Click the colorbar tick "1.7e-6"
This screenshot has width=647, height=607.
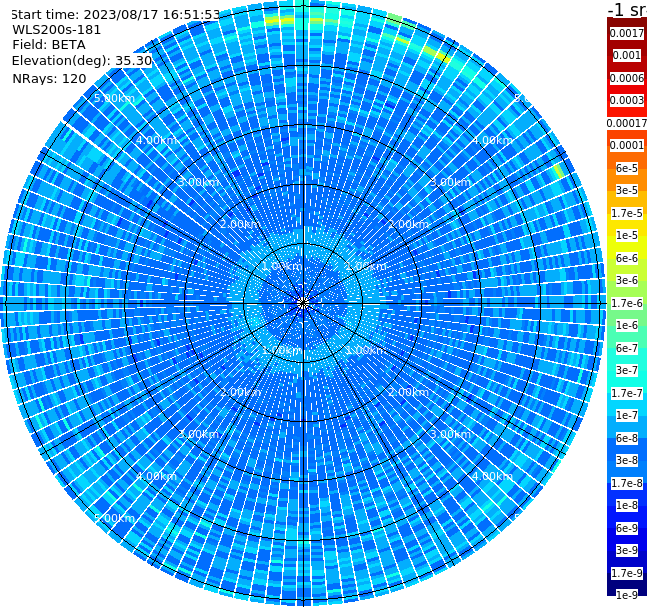click(627, 303)
